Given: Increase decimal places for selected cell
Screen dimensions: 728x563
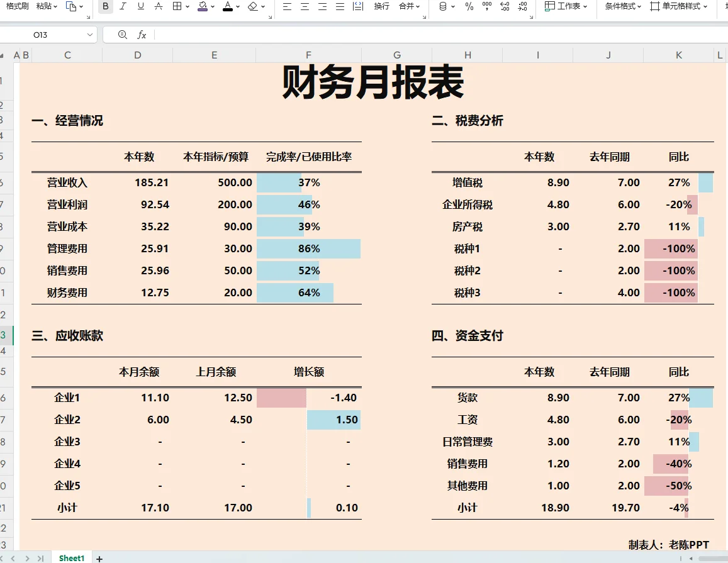Looking at the screenshot, I should point(503,6).
